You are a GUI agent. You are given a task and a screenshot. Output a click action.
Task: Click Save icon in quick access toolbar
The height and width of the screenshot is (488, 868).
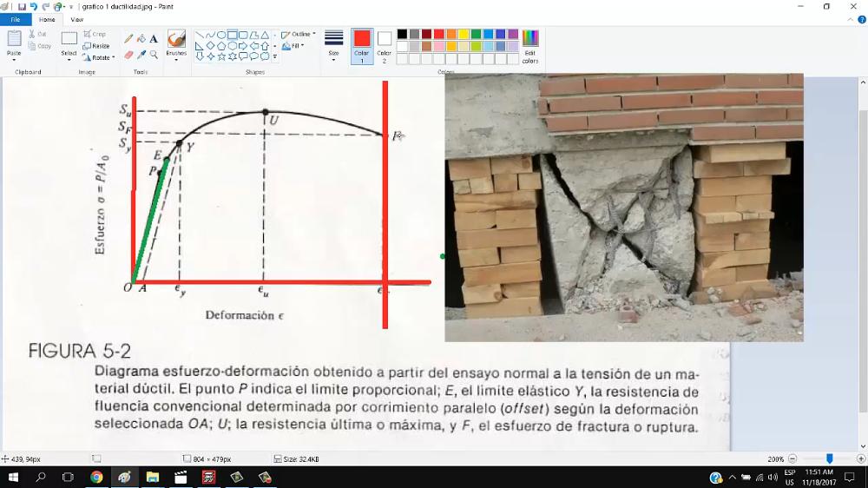pos(22,7)
